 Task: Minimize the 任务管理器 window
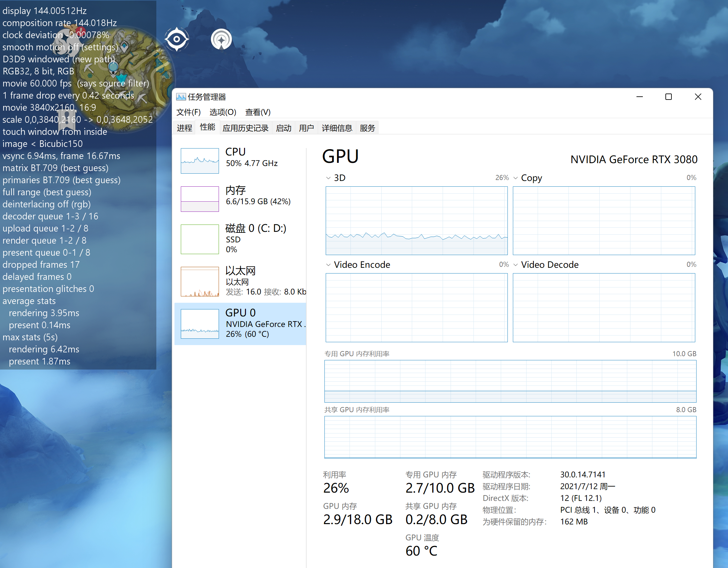click(x=639, y=97)
